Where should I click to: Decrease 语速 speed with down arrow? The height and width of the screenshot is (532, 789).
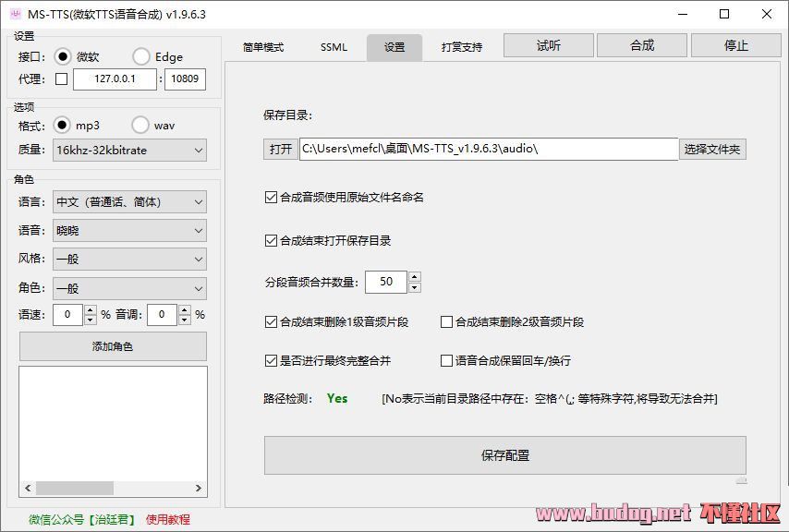coord(90,320)
